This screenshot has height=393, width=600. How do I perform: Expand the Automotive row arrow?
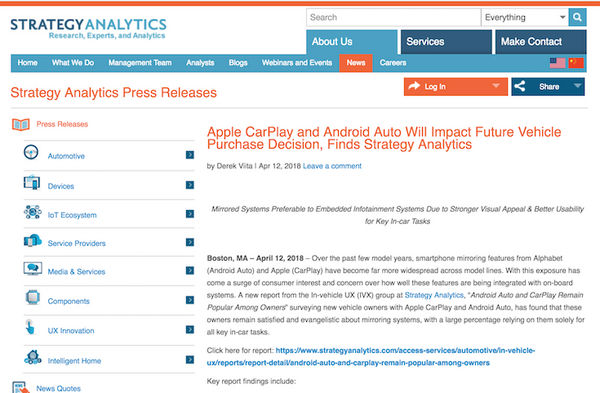click(190, 155)
